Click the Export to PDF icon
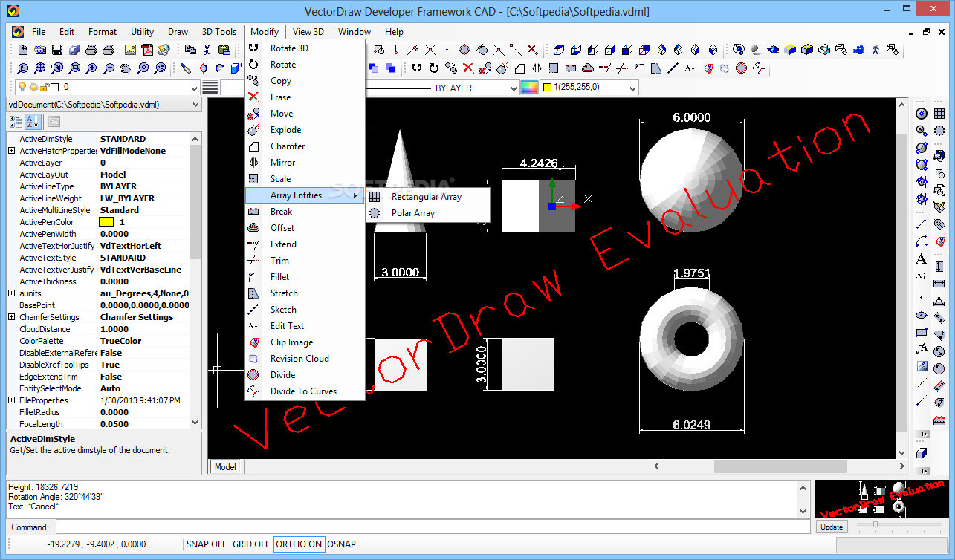This screenshot has height=560, width=955. pyautogui.click(x=147, y=50)
